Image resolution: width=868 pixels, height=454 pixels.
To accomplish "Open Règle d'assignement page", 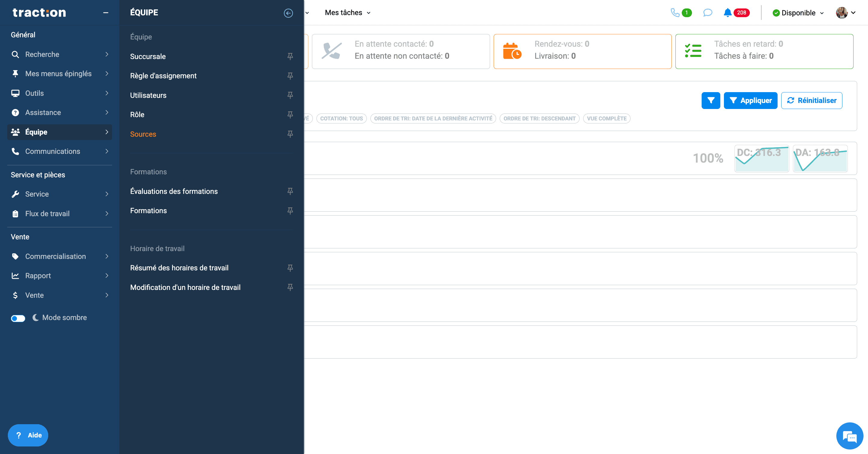I will [163, 76].
